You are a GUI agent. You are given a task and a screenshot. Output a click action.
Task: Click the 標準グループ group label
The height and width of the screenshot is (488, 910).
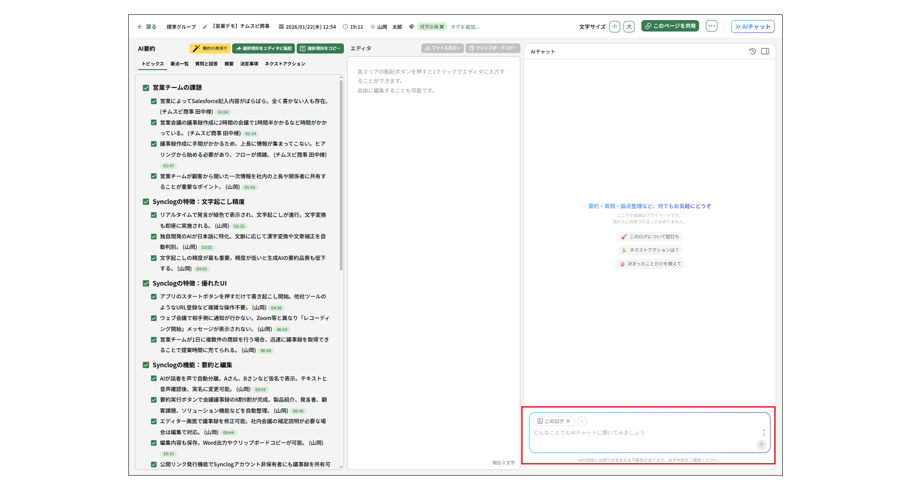pyautogui.click(x=181, y=27)
